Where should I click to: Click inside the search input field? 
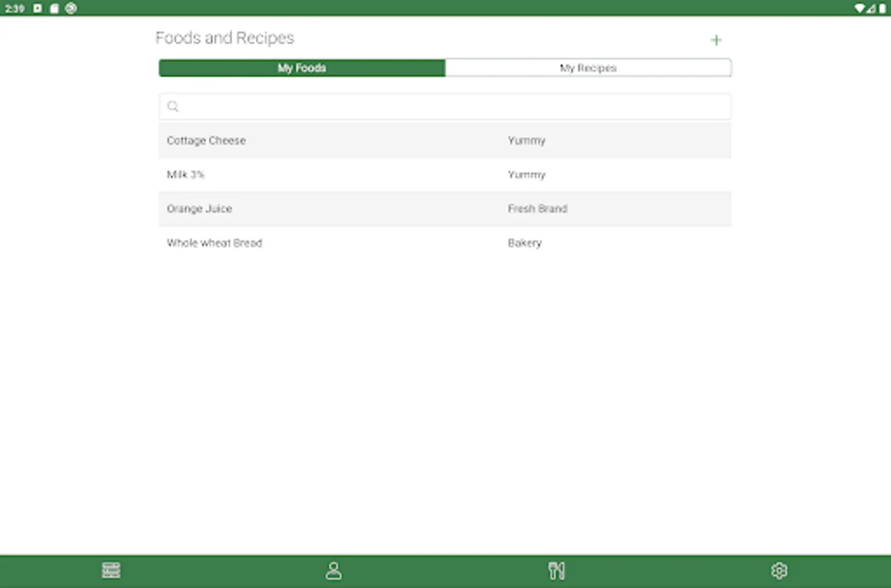pos(445,106)
